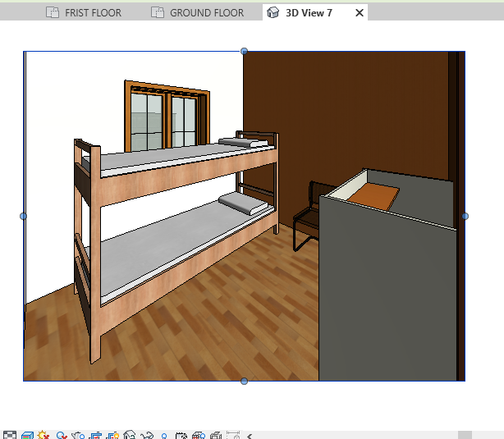Open the Detail Level control

tap(10, 435)
